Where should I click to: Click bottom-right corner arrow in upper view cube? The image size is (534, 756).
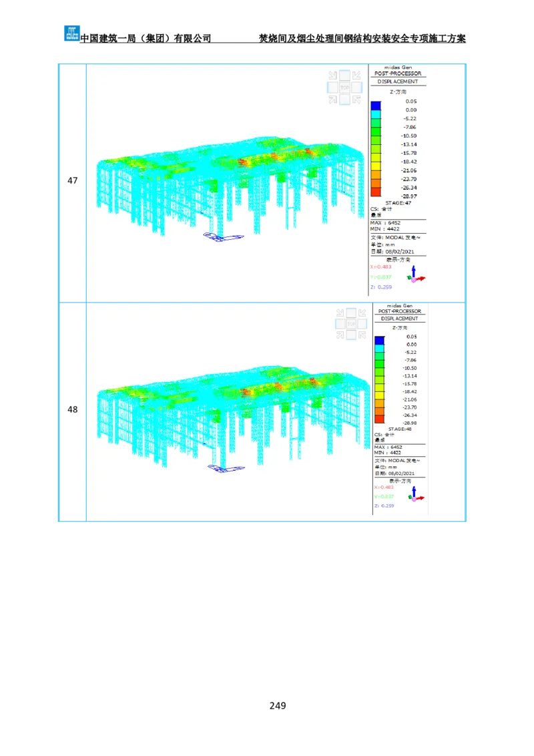[357, 100]
